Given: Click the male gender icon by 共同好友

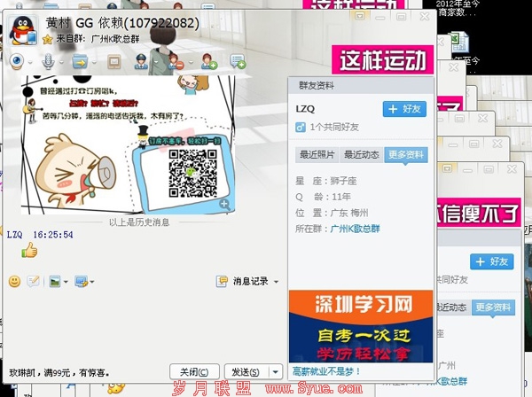Looking at the screenshot, I should (x=301, y=128).
